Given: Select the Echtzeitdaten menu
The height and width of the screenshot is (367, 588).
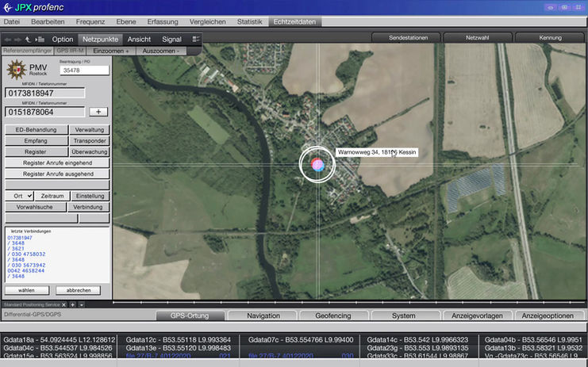Looking at the screenshot, I should pyautogui.click(x=294, y=21).
